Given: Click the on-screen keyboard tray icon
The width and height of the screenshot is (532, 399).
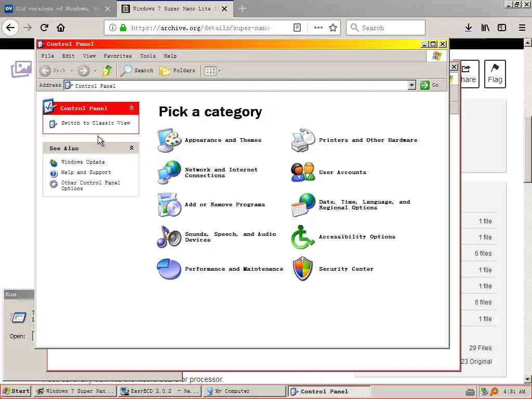Looking at the screenshot, I should pyautogui.click(x=470, y=392).
